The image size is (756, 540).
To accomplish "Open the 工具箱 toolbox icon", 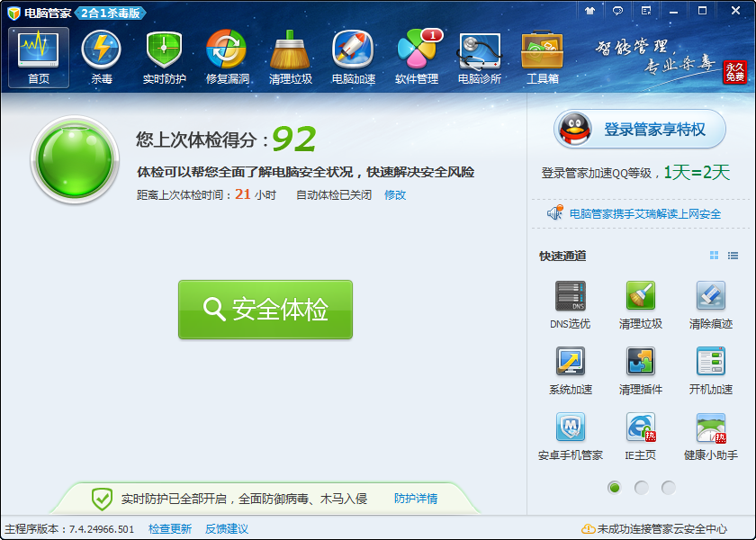I will tap(542, 56).
